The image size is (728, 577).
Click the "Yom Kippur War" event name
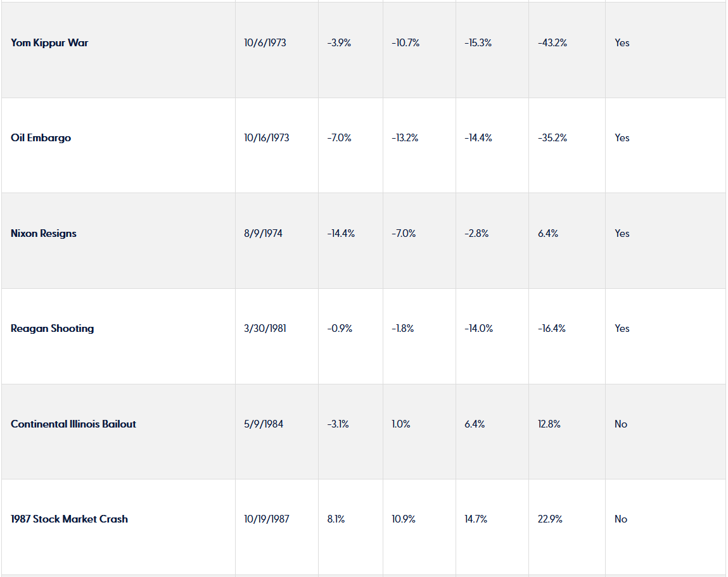[49, 43]
